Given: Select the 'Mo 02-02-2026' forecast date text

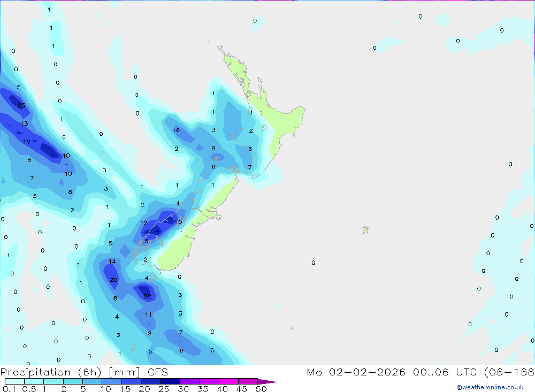Looking at the screenshot, I should [x=356, y=372].
